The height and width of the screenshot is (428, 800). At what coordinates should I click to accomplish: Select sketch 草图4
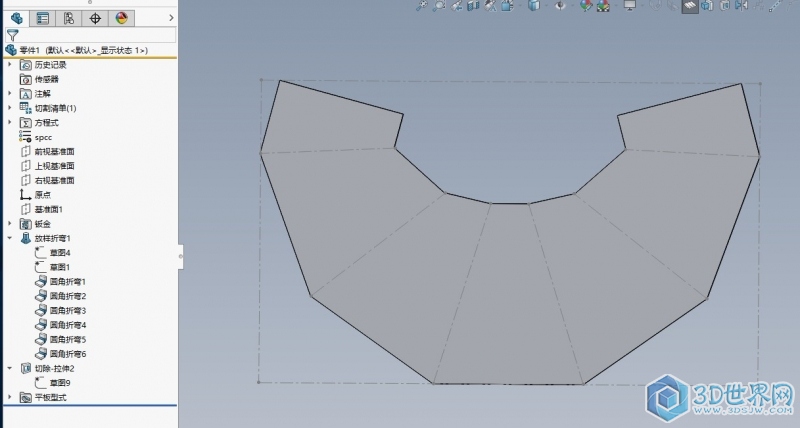click(x=53, y=253)
